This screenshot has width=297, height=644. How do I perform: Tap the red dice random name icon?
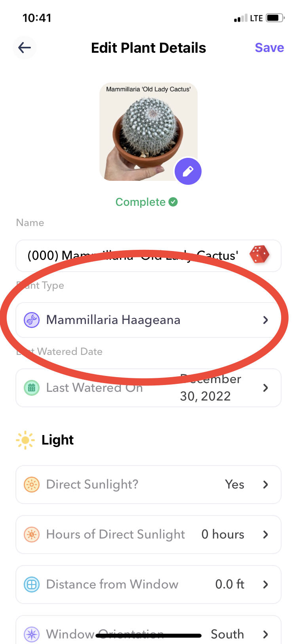coord(259,255)
